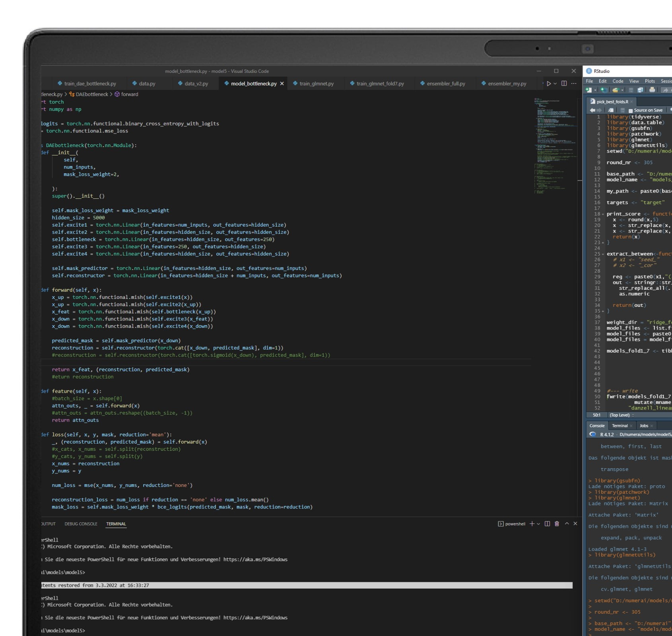Click RStudio save all documents icon
This screenshot has width=672, height=636.
click(640, 90)
